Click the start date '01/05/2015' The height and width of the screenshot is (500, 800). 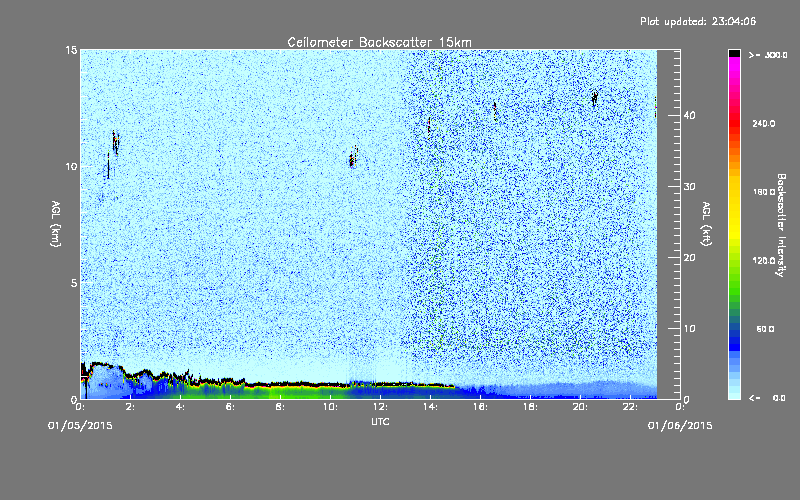pyautogui.click(x=80, y=426)
